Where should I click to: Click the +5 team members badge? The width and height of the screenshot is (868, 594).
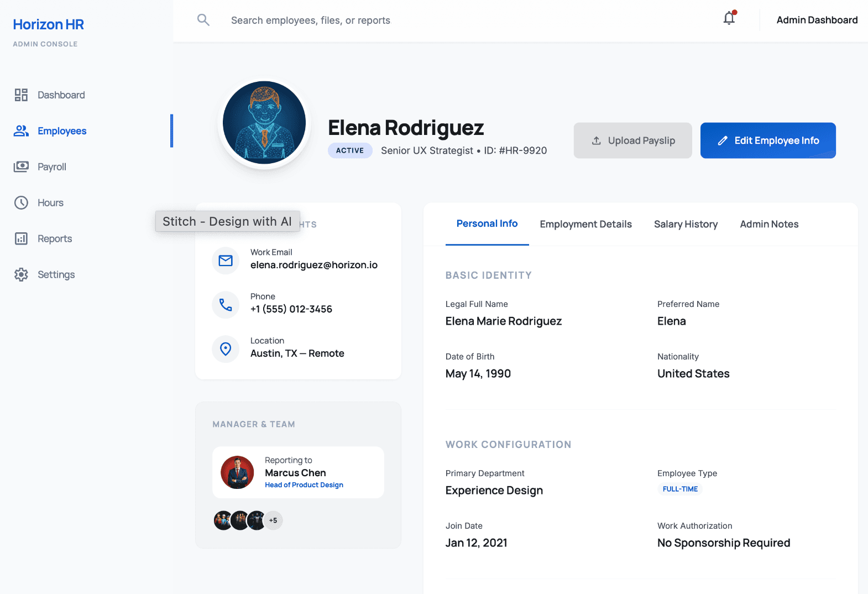(273, 520)
